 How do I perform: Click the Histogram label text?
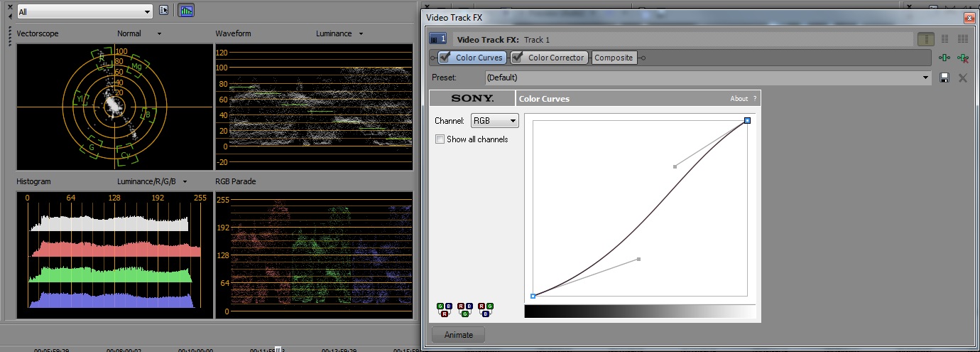click(x=34, y=181)
